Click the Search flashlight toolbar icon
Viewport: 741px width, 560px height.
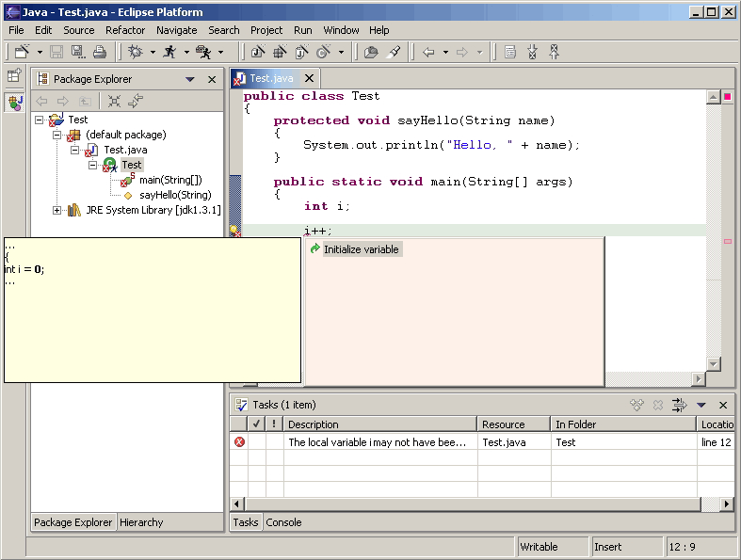(394, 52)
